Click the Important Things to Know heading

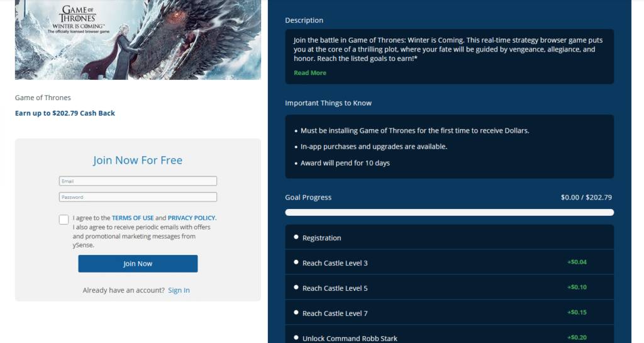[328, 103]
